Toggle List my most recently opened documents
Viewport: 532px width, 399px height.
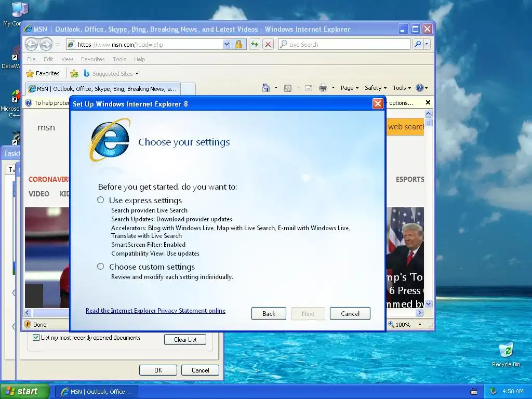pos(36,338)
